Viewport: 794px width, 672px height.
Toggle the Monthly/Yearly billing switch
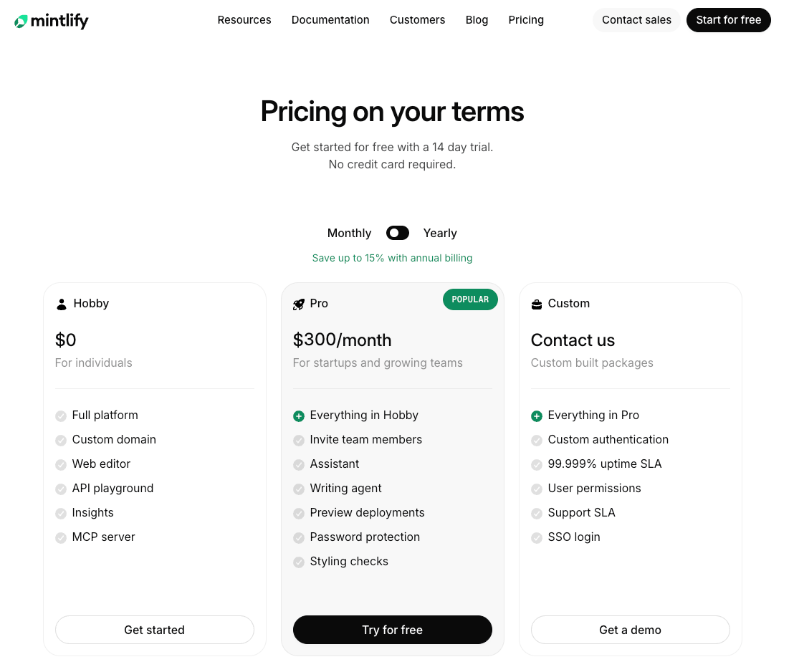397,233
